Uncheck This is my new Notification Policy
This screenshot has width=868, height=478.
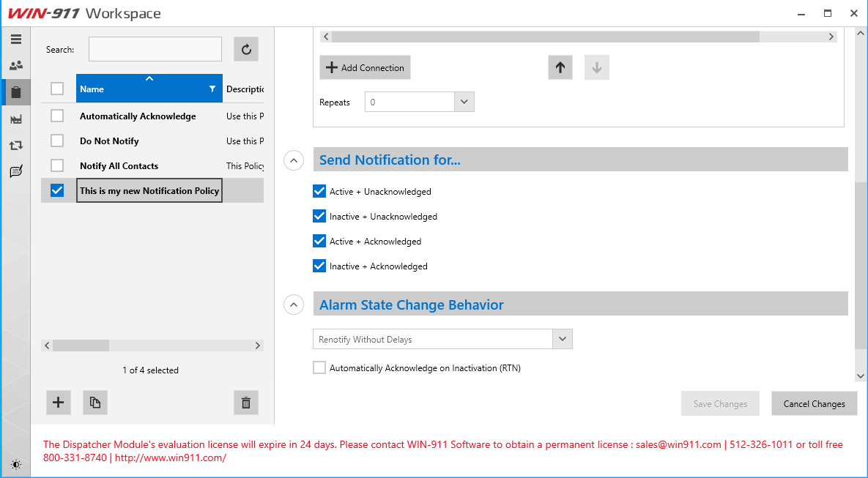click(x=57, y=190)
